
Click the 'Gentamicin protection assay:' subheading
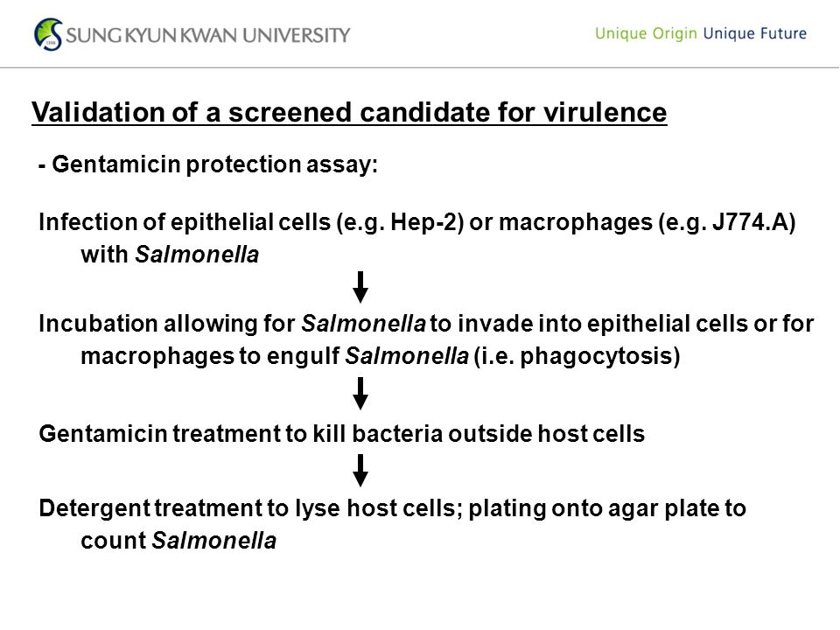pyautogui.click(x=208, y=164)
